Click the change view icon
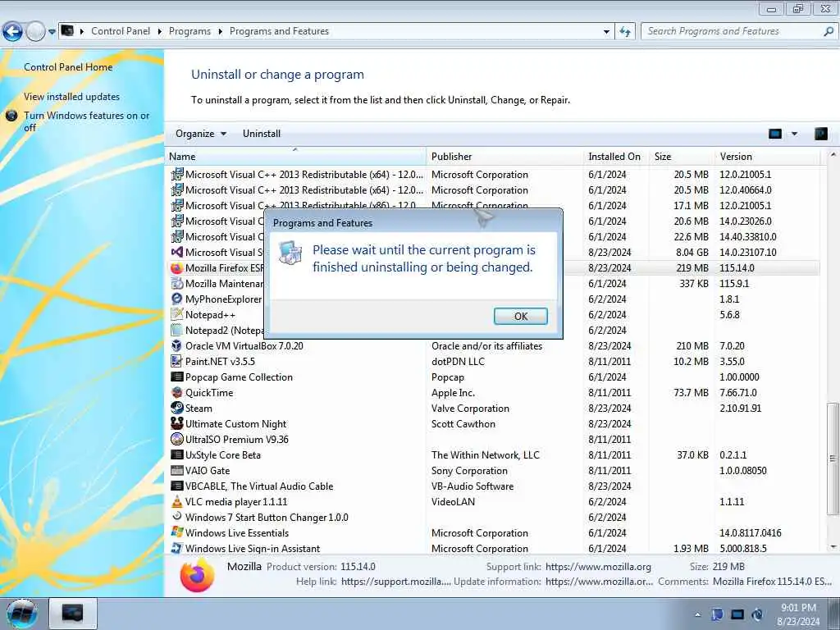The height and width of the screenshot is (630, 840). (x=774, y=134)
